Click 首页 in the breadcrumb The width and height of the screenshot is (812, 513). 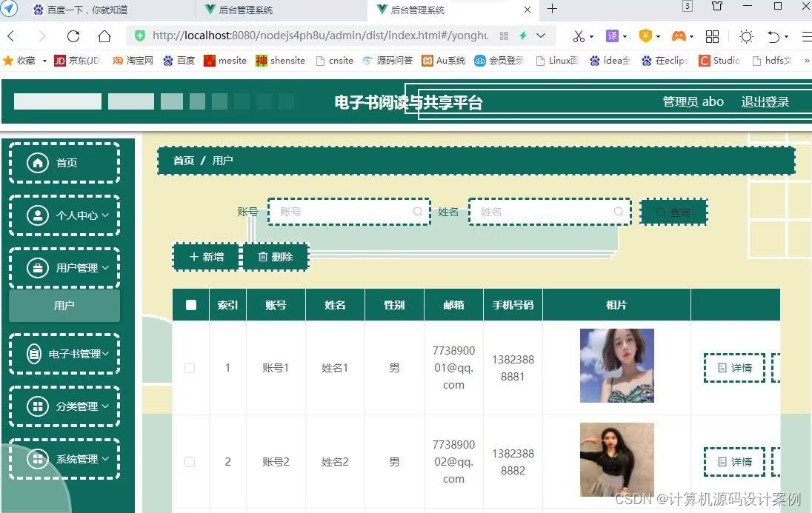click(184, 161)
